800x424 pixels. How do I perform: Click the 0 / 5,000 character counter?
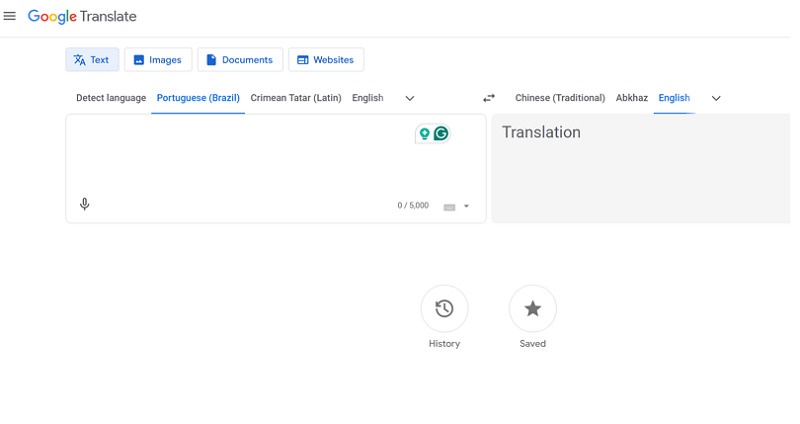coord(413,205)
